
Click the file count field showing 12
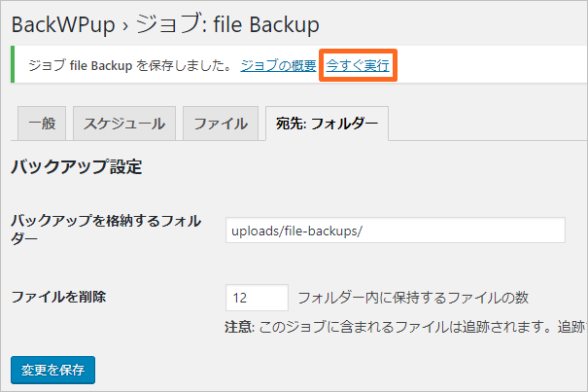point(257,297)
